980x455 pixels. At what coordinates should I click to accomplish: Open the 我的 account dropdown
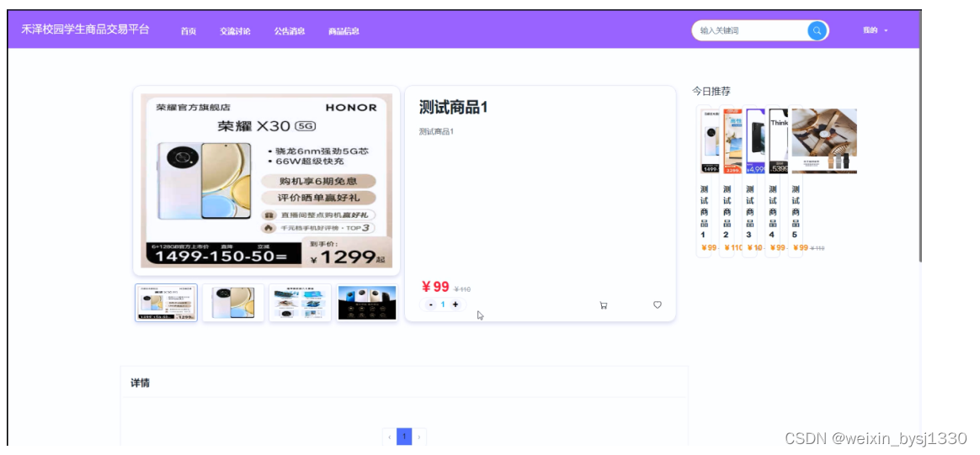tap(875, 30)
